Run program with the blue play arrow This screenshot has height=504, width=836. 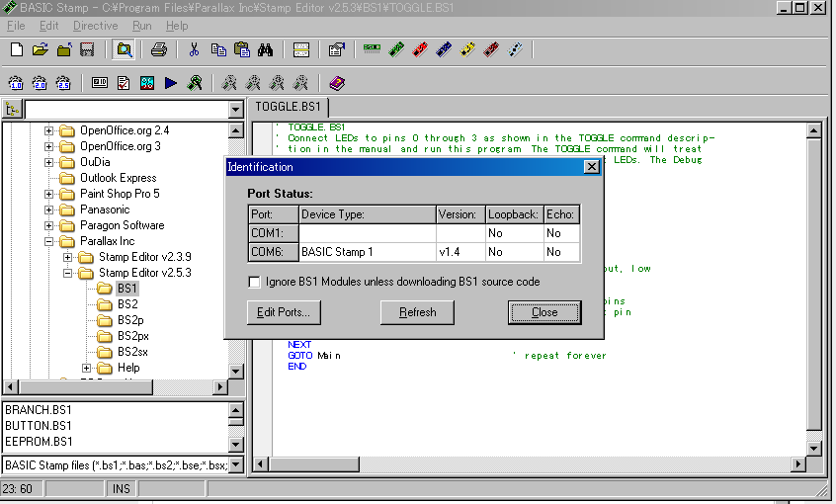171,83
